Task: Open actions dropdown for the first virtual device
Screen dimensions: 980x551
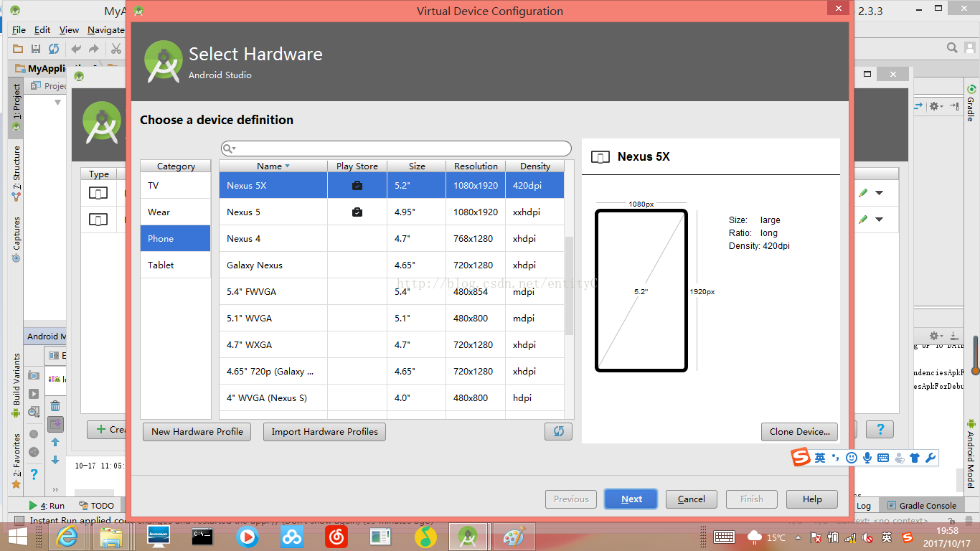Action: [x=880, y=193]
